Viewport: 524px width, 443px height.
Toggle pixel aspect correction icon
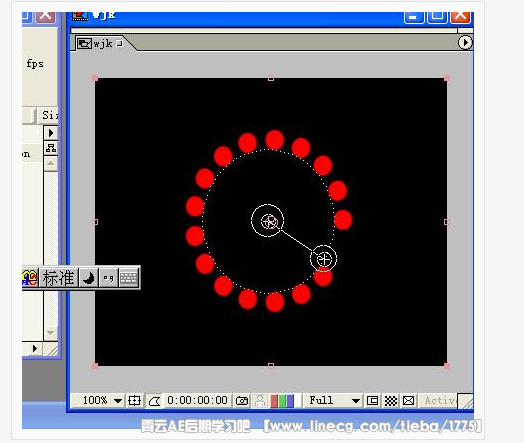(408, 401)
